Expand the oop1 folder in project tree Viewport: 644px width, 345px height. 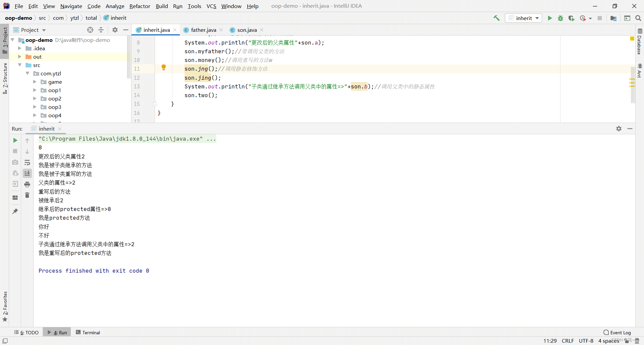[x=35, y=90]
